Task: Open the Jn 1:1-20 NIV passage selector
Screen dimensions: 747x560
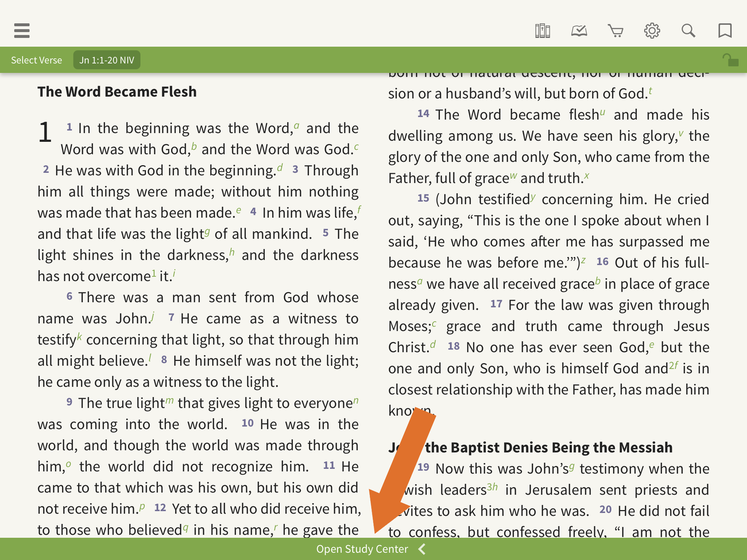Action: [x=107, y=60]
